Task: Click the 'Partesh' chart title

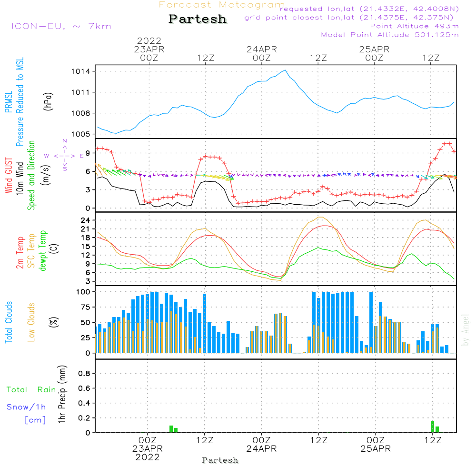Action: [198, 19]
